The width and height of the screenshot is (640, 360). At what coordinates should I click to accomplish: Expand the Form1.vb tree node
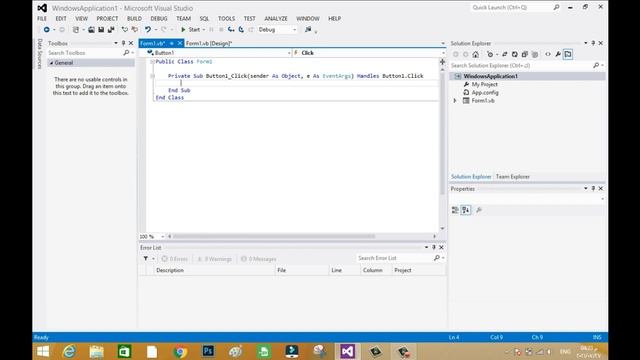tap(455, 100)
